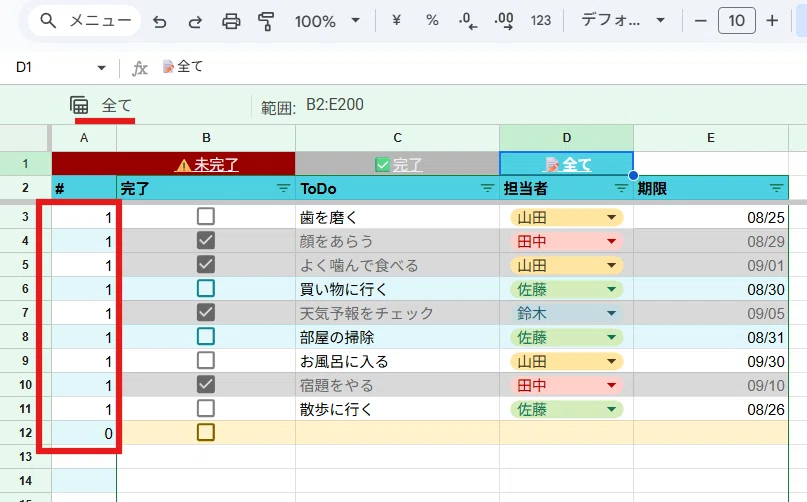Check the box for 歯を磨く
Image resolution: width=807 pixels, height=502 pixels.
tap(206, 217)
